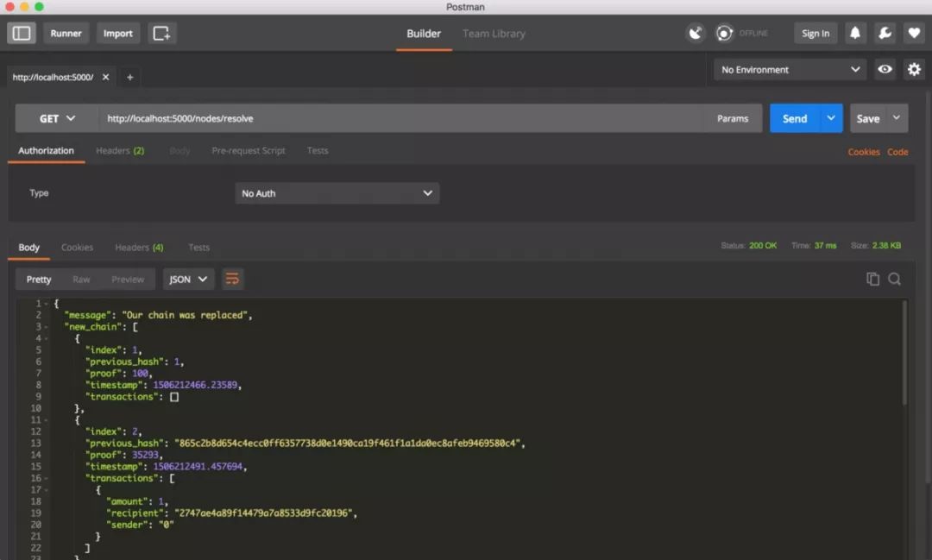Toggle the sidebar panel icon
Screen dimensions: 932x560
(22, 34)
